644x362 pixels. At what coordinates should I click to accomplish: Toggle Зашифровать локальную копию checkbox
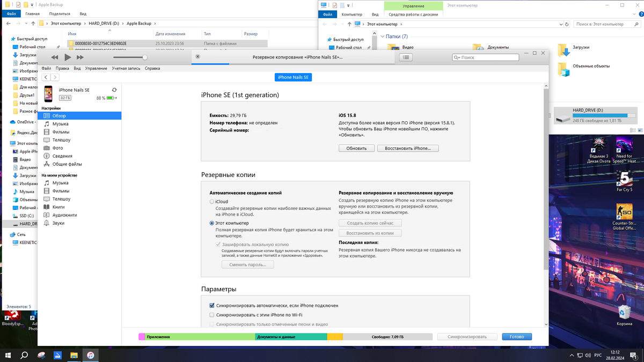218,244
